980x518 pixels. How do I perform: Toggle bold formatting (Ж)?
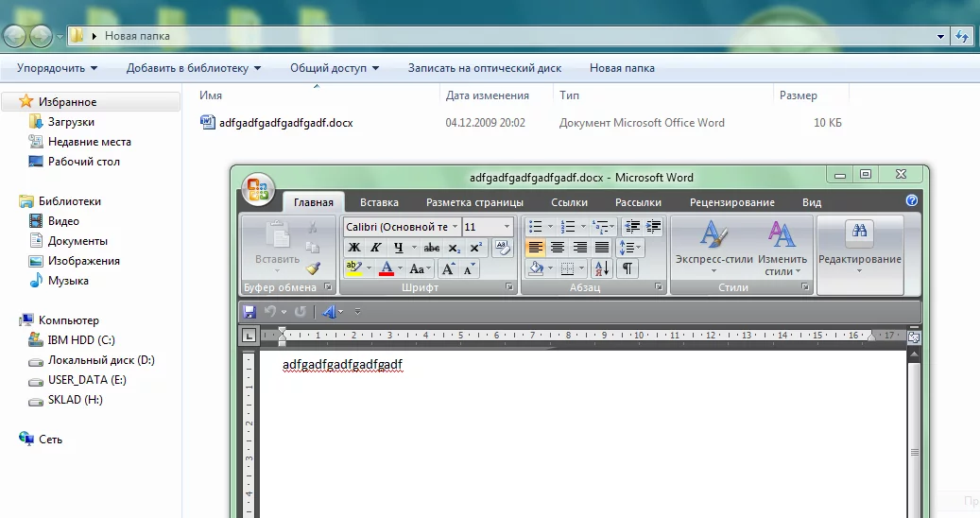[x=354, y=248]
